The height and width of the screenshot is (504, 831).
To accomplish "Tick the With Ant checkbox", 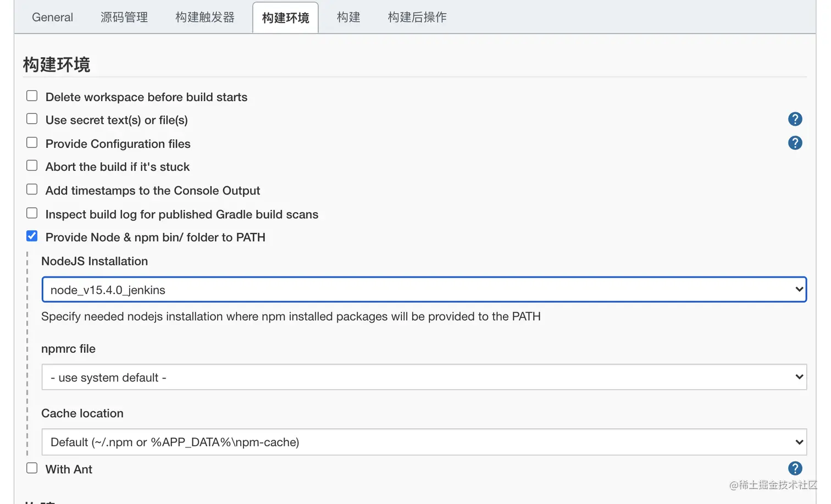I will pos(32,468).
